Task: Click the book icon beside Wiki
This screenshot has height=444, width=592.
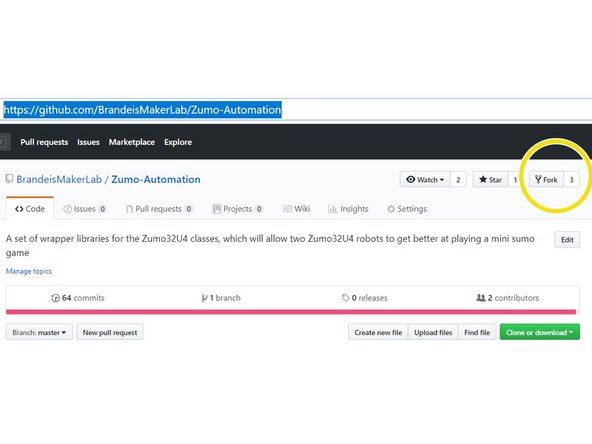Action: pos(287,209)
